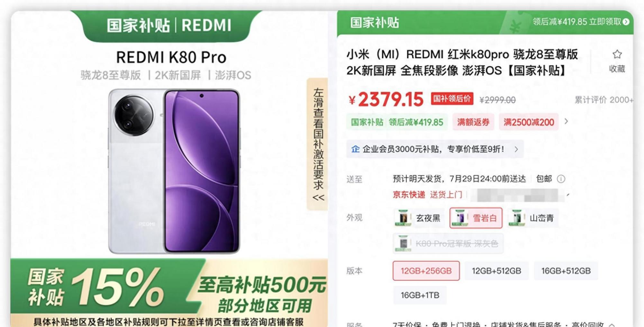Click the 满2500减200 coupon button

point(528,122)
